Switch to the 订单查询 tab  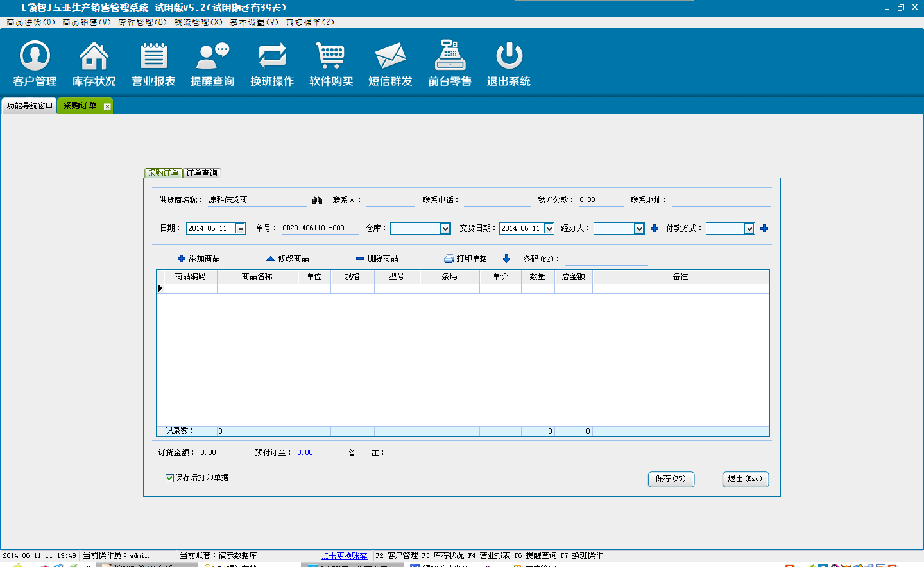(202, 173)
